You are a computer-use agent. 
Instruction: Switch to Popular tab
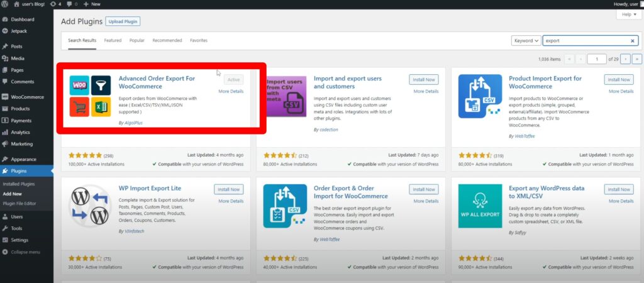[x=136, y=41]
